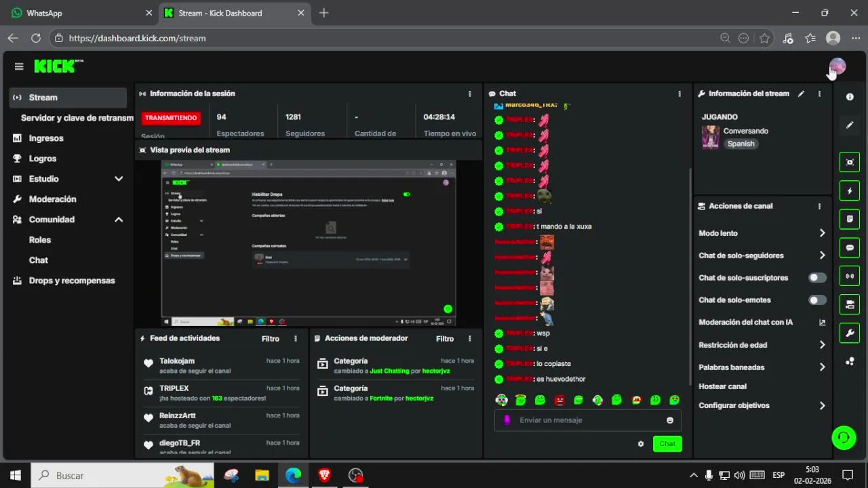Toggle the stream preview panel icon in right toolbar
This screenshot has width=868, height=488.
[850, 162]
